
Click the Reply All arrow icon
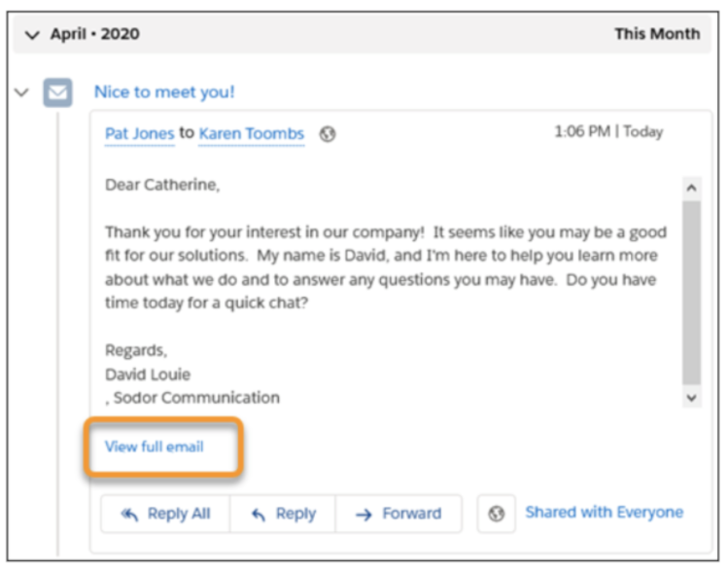tap(129, 515)
